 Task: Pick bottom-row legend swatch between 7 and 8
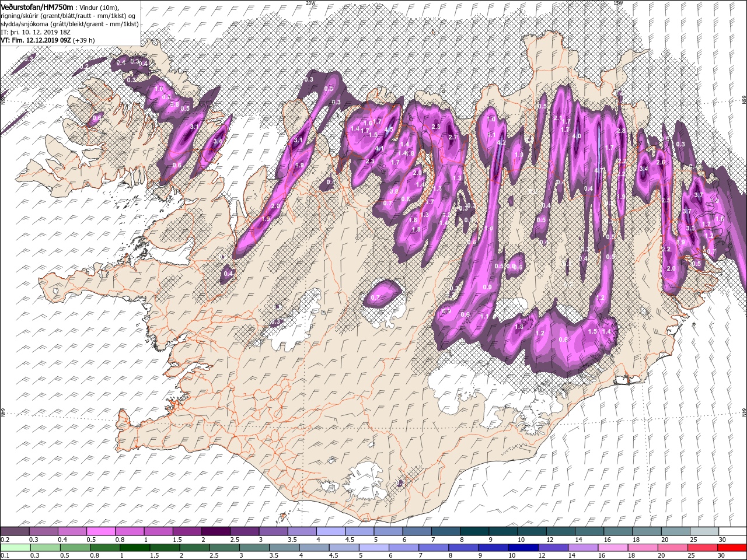click(x=434, y=547)
